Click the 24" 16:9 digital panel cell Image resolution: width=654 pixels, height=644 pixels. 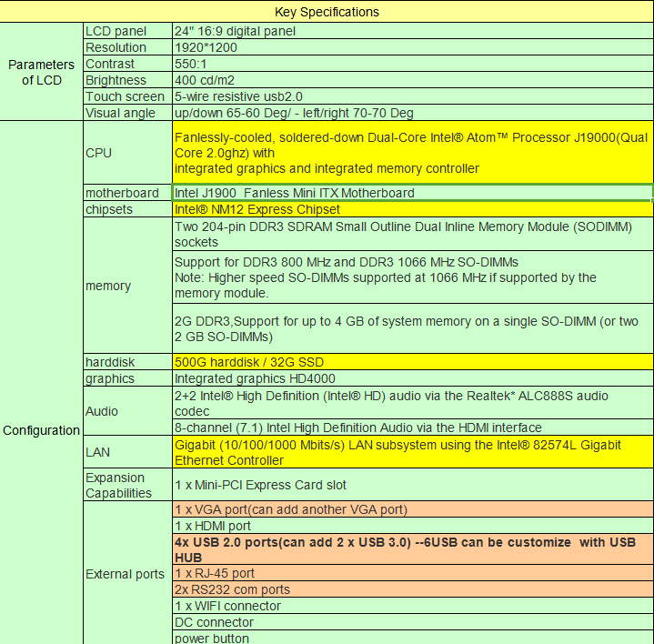[x=413, y=31]
